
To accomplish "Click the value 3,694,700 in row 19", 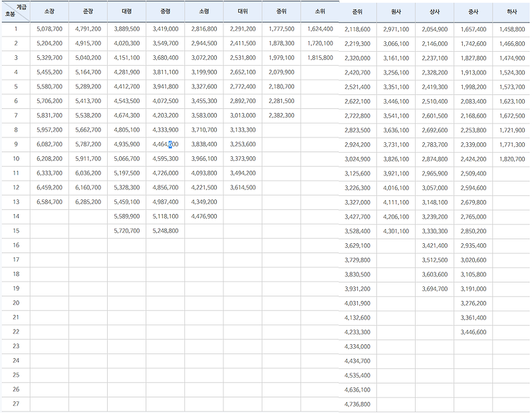I will coord(435,289).
